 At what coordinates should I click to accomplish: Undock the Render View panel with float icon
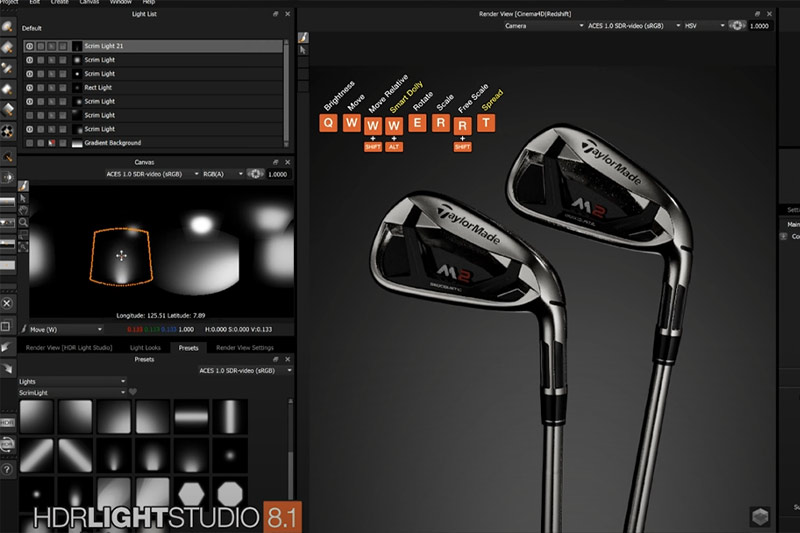[757, 14]
